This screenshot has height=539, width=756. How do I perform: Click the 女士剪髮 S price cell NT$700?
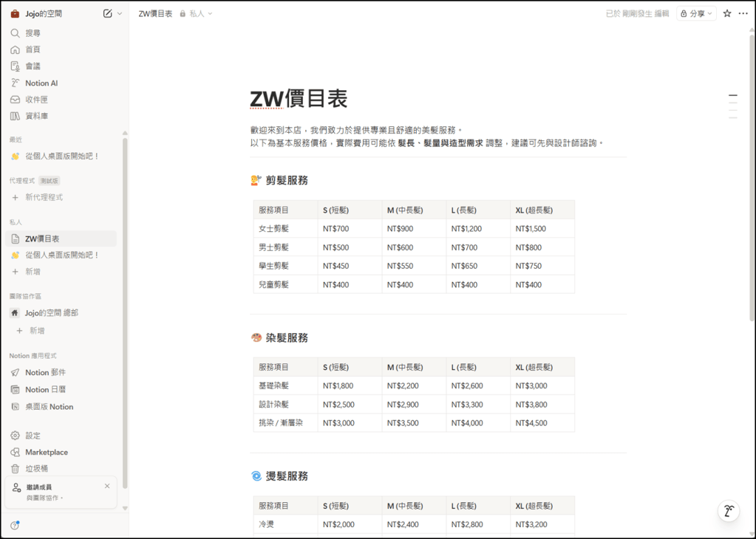[x=336, y=229]
